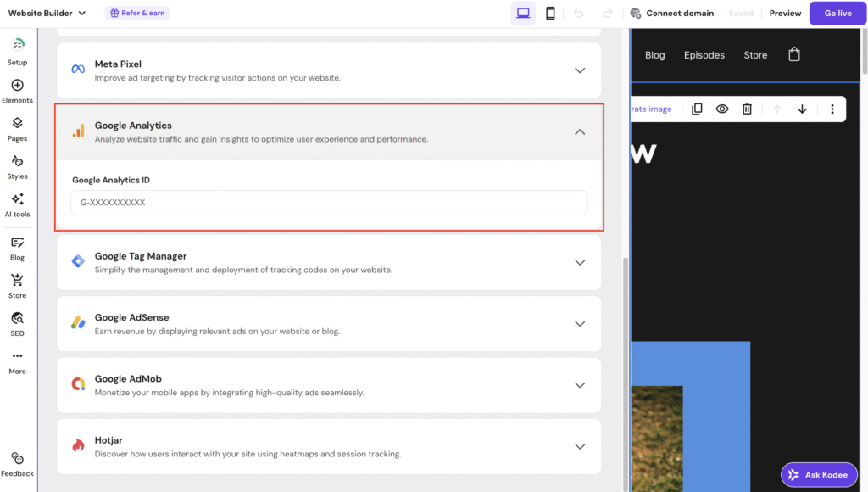Click the Go live button
The width and height of the screenshot is (868, 492).
837,13
